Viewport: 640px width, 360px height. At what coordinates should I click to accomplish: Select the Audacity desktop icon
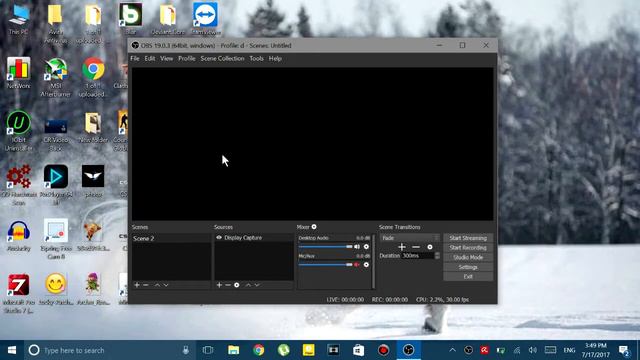pos(18,236)
